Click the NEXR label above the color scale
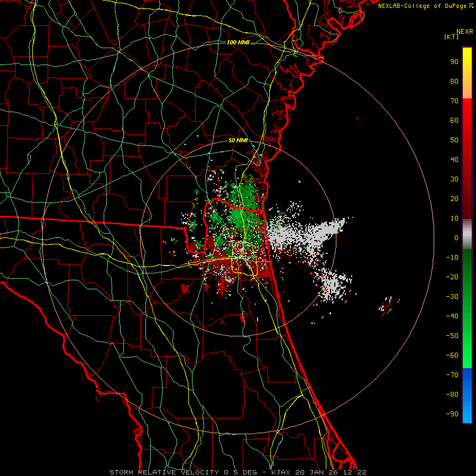 pyautogui.click(x=464, y=32)
